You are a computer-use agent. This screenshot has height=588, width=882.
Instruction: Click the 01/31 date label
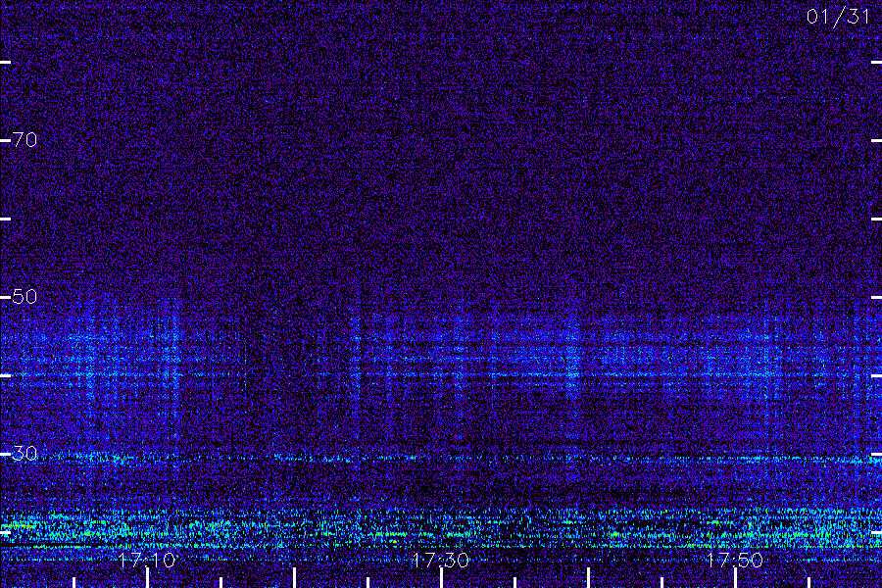(x=838, y=17)
